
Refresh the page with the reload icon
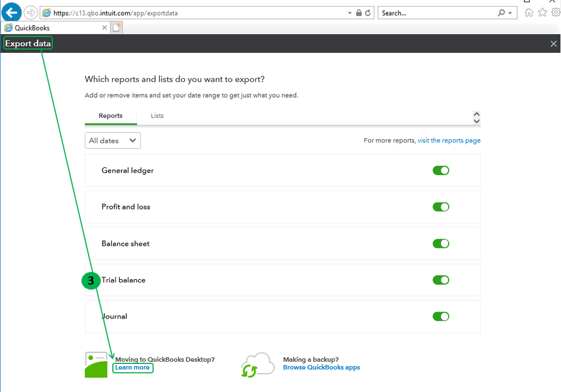[368, 13]
